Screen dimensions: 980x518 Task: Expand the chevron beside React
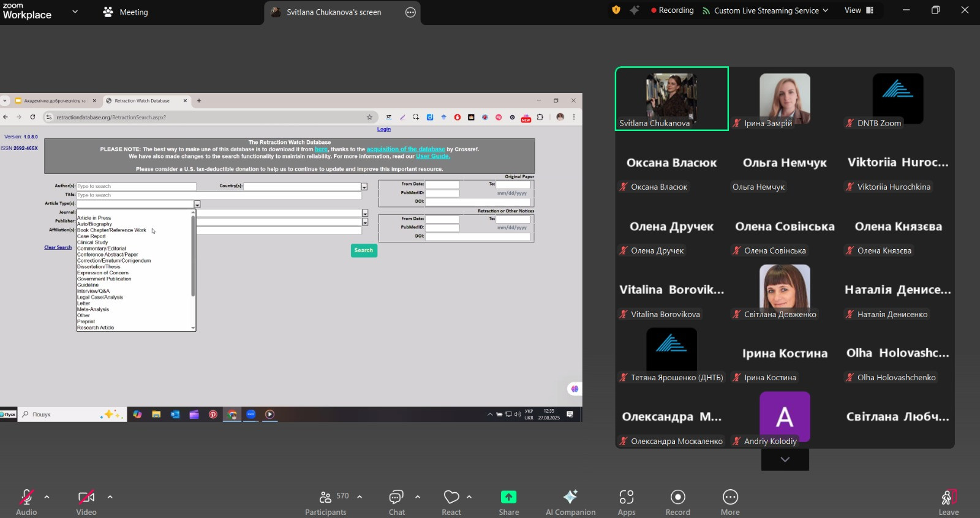pyautogui.click(x=469, y=497)
